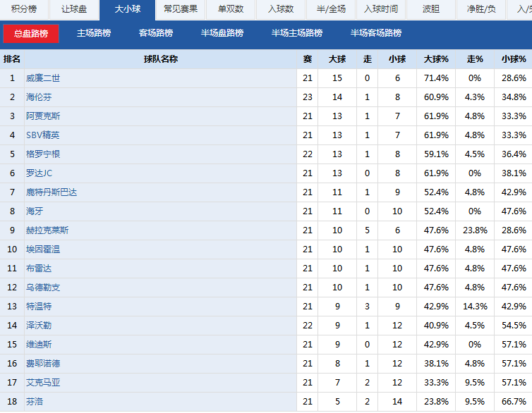Open team link 威廉二世

click(x=43, y=78)
